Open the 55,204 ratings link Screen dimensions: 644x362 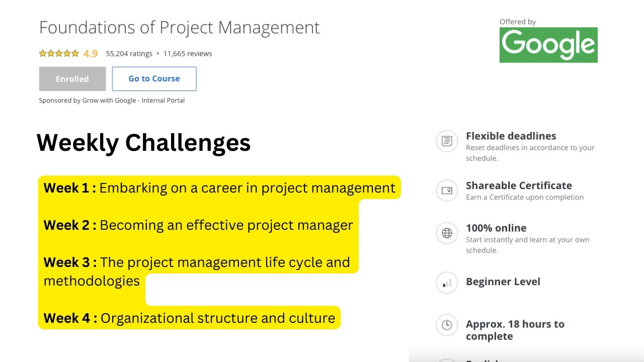(x=129, y=54)
